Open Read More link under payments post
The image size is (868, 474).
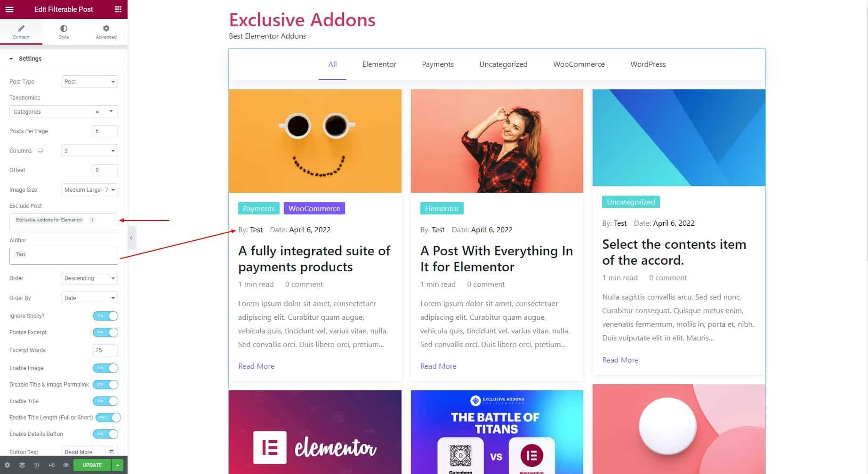256,366
